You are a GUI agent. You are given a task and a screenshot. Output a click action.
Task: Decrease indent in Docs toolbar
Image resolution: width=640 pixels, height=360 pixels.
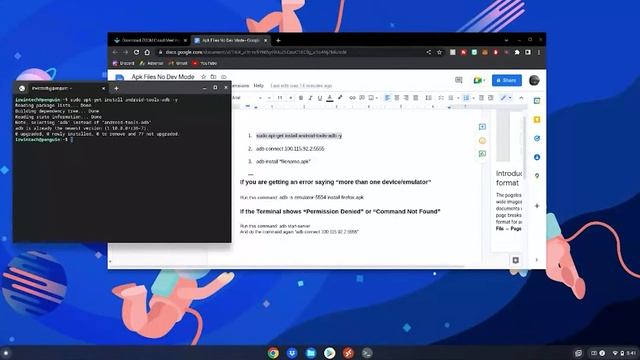(481, 98)
